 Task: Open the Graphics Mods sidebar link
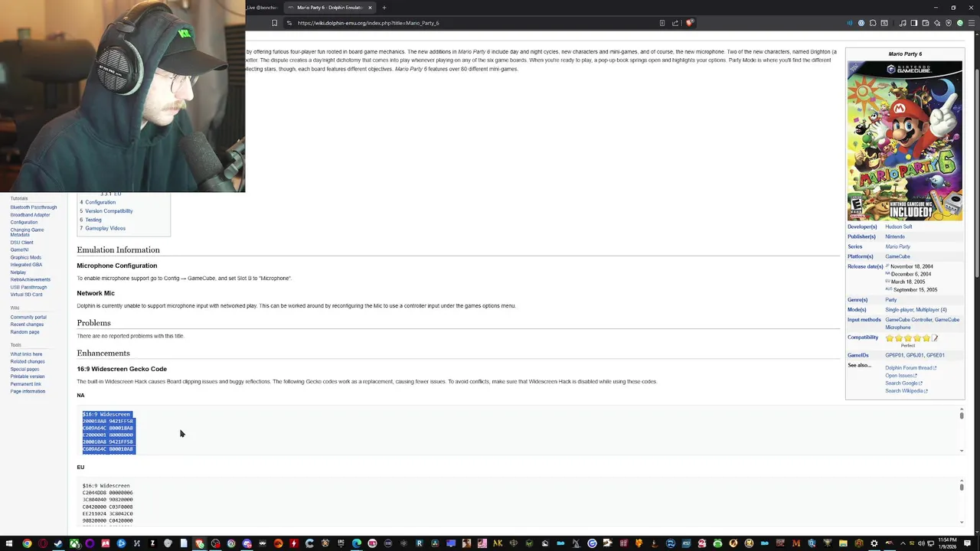tap(26, 257)
